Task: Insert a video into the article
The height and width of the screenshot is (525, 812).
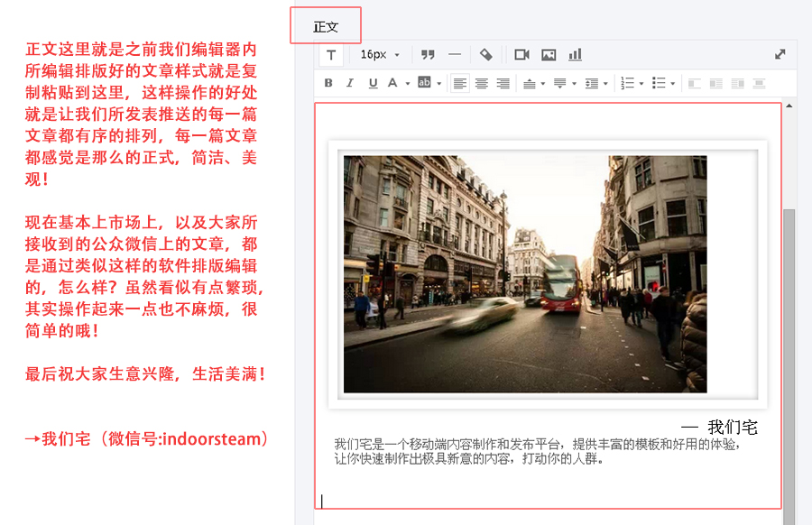Action: (521, 54)
